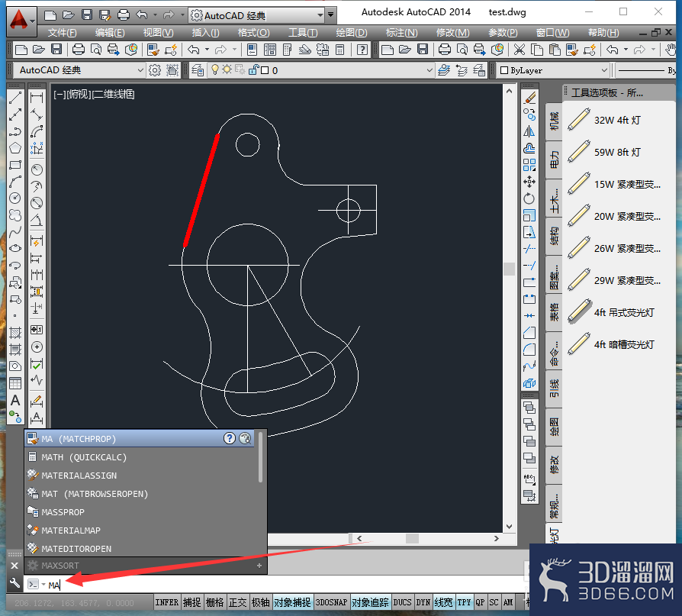Open the 标注(N) menu
The width and height of the screenshot is (682, 616).
(401, 33)
